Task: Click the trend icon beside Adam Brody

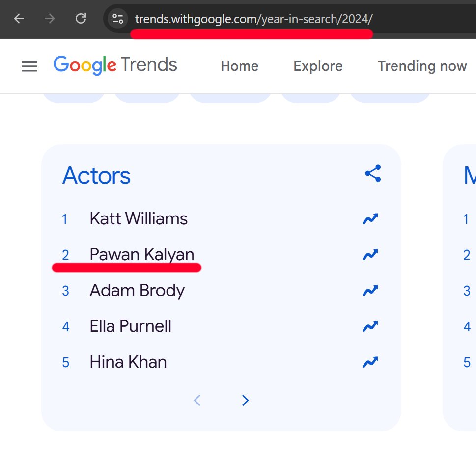Action: [370, 291]
